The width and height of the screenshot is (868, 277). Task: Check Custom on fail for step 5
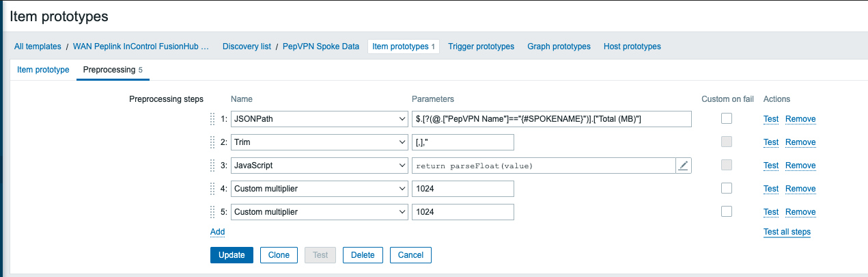pyautogui.click(x=727, y=211)
